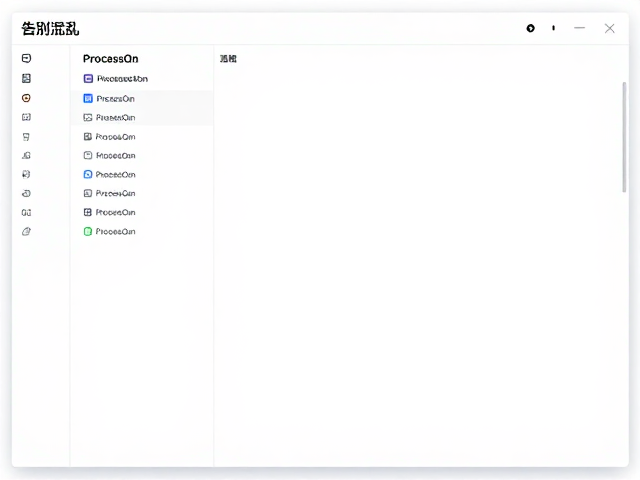Screen dimensions: 640x480
Task: Click the bold ProcessOn heading
Action: point(111,59)
